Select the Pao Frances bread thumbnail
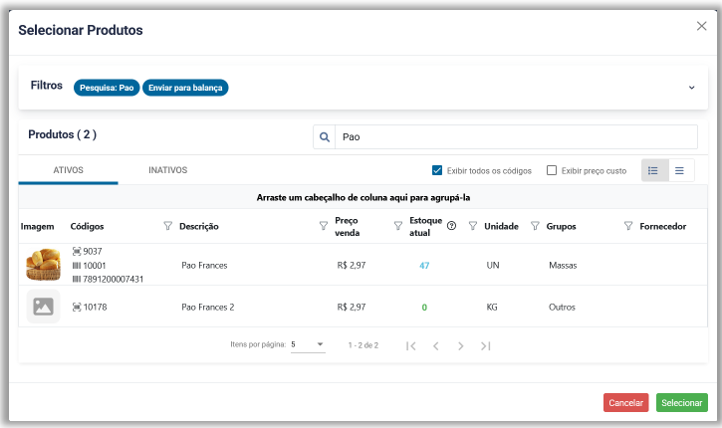 [43, 265]
